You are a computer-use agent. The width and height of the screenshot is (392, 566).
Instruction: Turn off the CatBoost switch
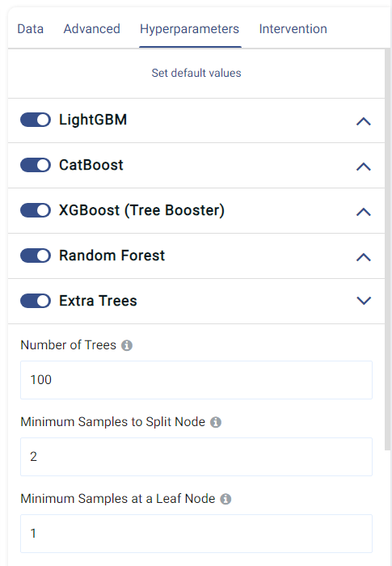click(36, 165)
